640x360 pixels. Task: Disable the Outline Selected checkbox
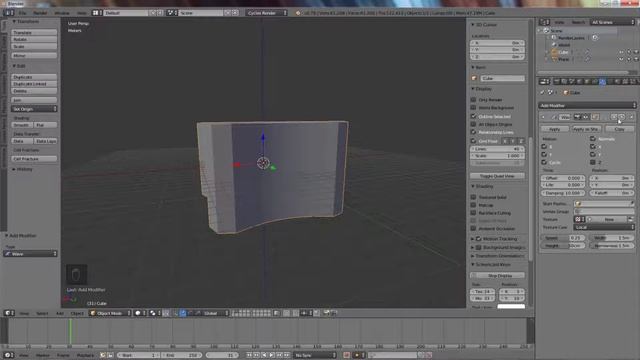pos(473,116)
